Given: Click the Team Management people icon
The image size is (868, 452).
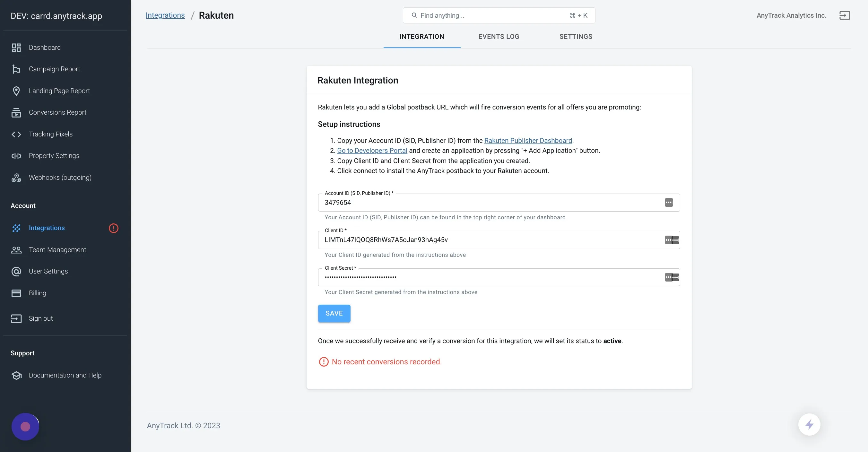Looking at the screenshot, I should click(x=16, y=250).
